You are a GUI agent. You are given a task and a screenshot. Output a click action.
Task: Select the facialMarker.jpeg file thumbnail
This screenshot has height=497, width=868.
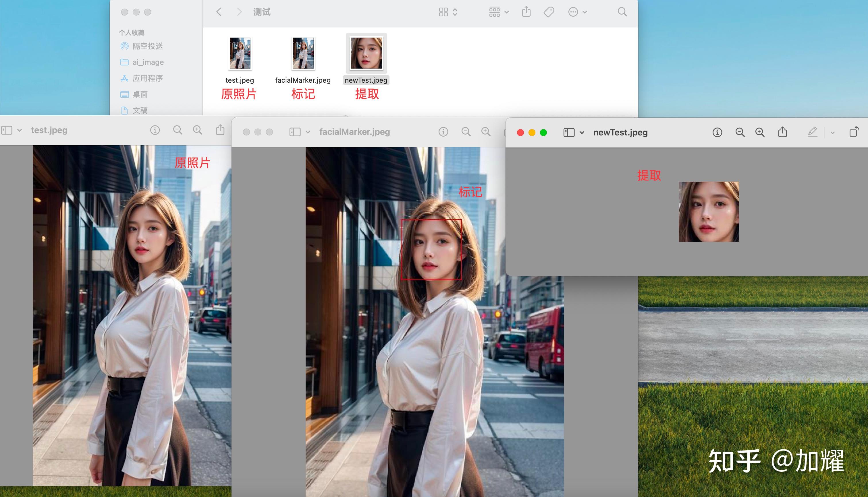click(303, 54)
